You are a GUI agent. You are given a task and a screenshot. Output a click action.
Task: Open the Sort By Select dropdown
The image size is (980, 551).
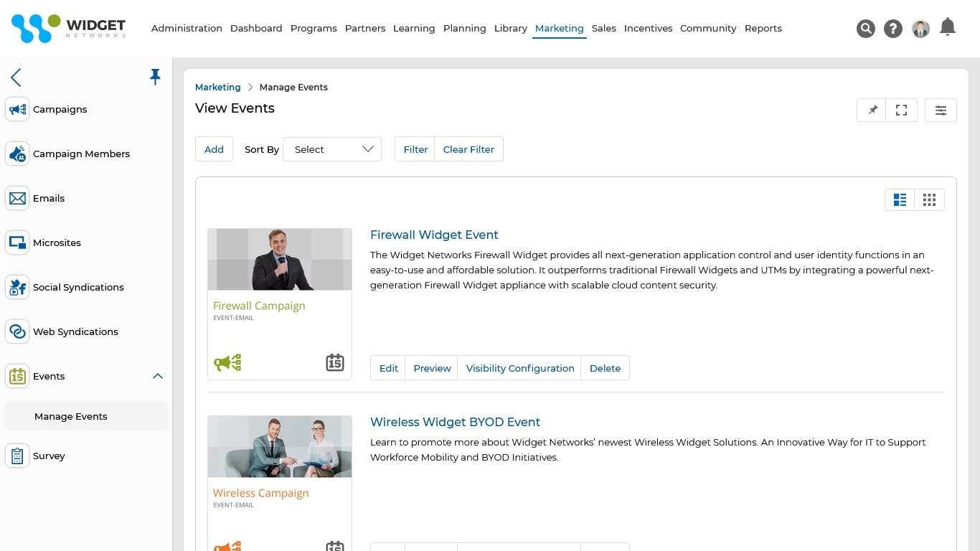click(331, 149)
